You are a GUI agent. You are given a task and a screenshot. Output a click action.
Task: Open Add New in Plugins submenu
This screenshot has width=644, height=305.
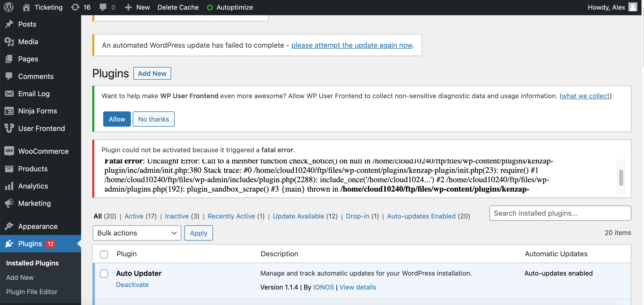(x=20, y=278)
